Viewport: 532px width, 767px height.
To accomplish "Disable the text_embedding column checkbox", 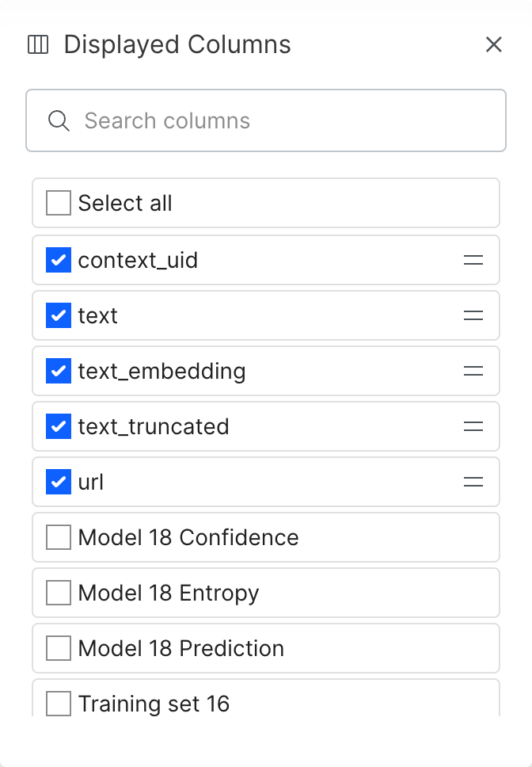I will (59, 371).
